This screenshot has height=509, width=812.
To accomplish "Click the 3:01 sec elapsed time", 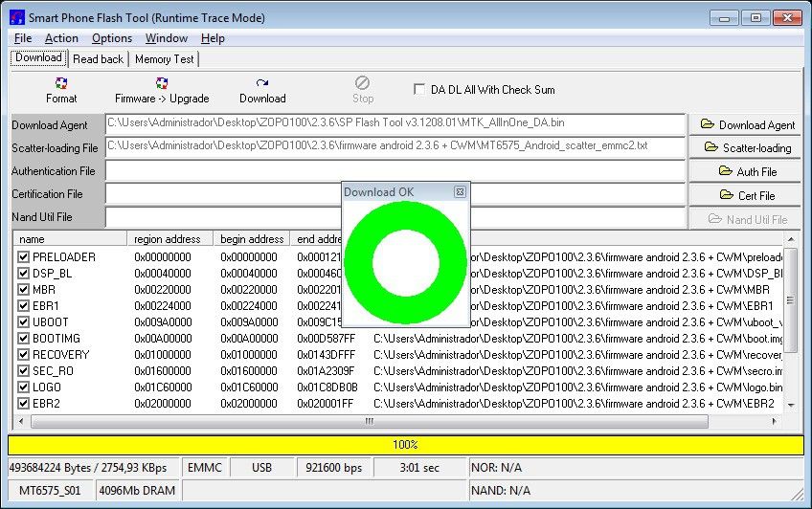I will click(x=419, y=468).
